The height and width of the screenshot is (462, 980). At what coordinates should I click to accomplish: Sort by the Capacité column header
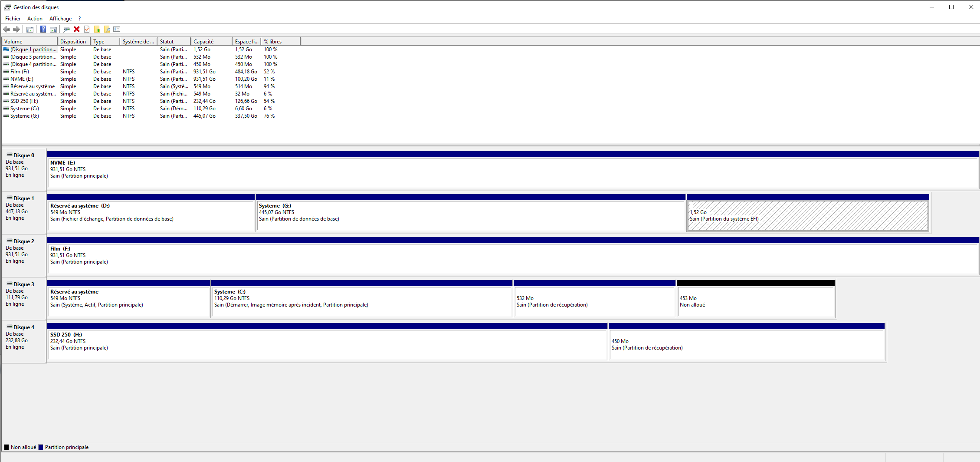pos(212,42)
